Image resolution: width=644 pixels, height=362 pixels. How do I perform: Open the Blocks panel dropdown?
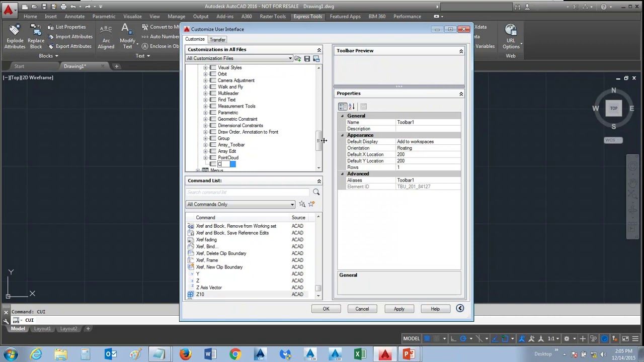[x=48, y=56]
